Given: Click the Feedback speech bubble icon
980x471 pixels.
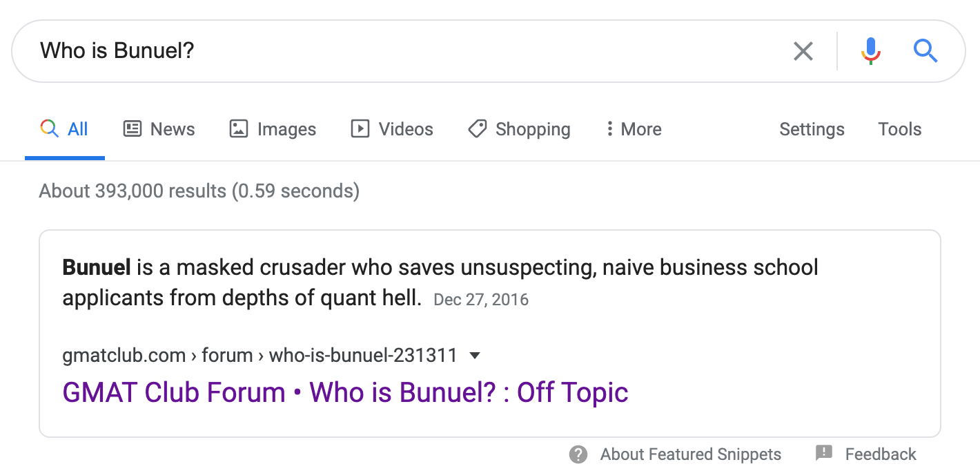Looking at the screenshot, I should pos(824,453).
